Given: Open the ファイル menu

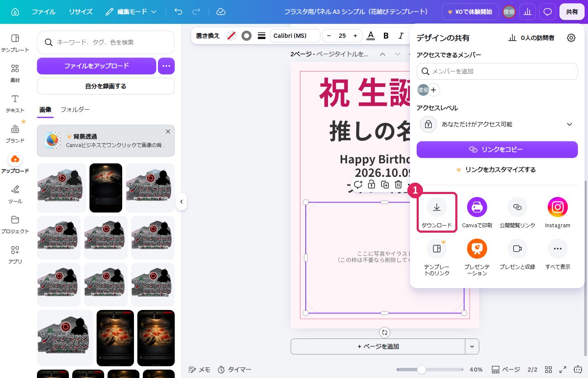Looking at the screenshot, I should pos(44,12).
